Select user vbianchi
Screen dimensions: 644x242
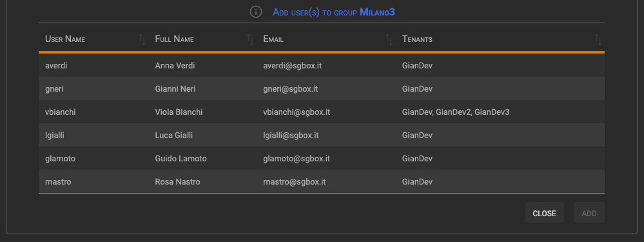322,112
